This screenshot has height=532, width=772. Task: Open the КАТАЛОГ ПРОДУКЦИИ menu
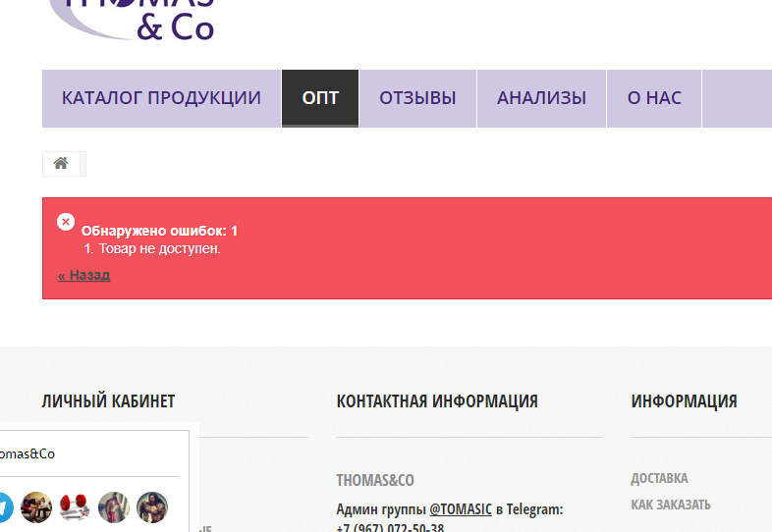[161, 98]
